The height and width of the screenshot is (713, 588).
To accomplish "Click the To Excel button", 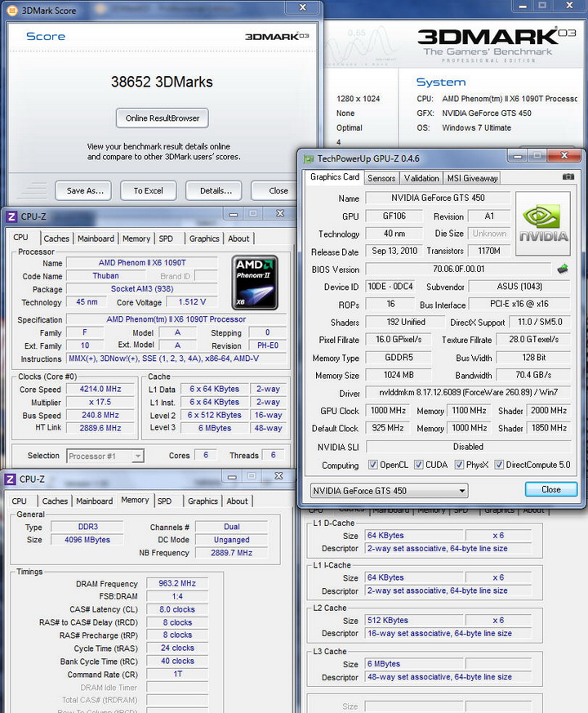I will [x=149, y=191].
